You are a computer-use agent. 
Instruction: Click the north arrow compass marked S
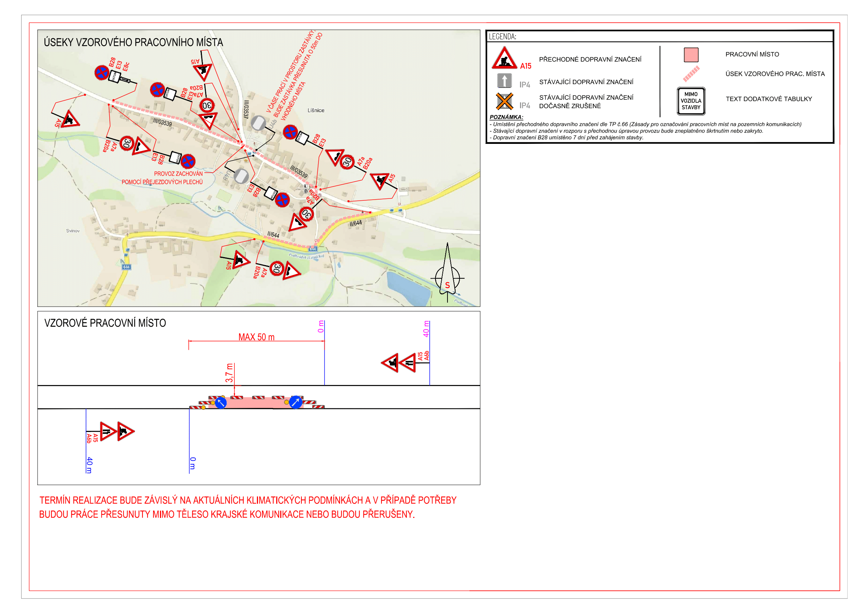pos(447,272)
